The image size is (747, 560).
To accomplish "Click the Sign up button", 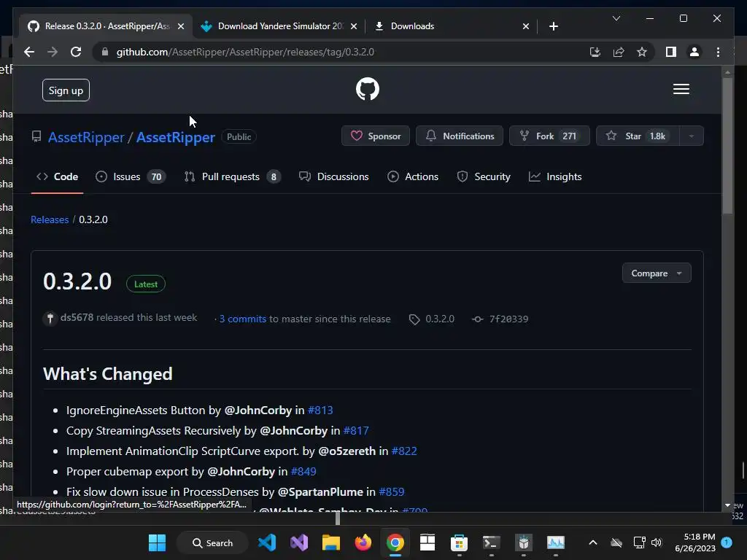I will pos(66,90).
